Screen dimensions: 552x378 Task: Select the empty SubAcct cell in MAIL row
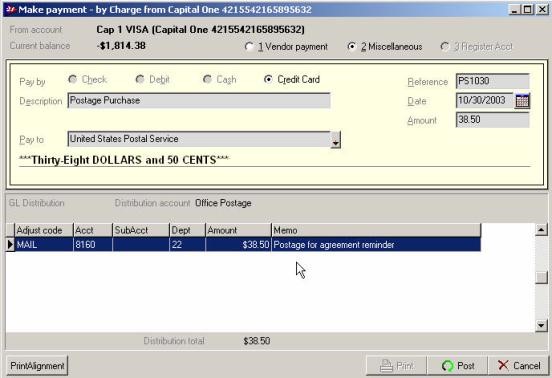pos(141,245)
